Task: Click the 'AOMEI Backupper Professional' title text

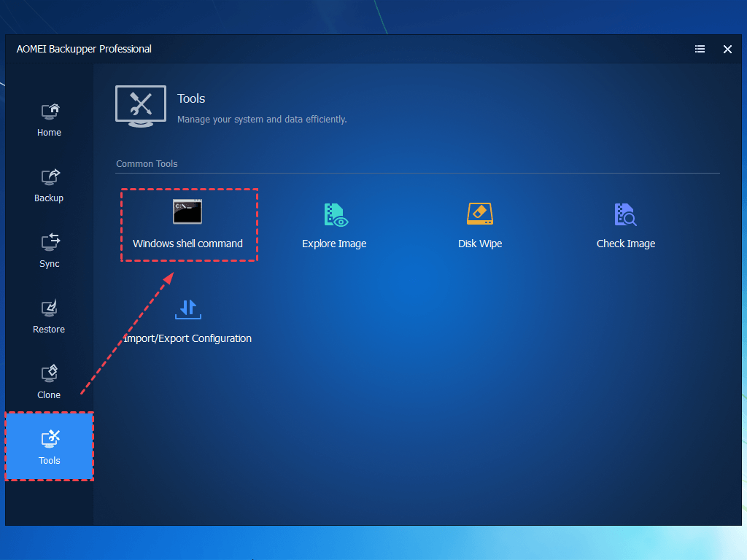Action: pos(84,49)
